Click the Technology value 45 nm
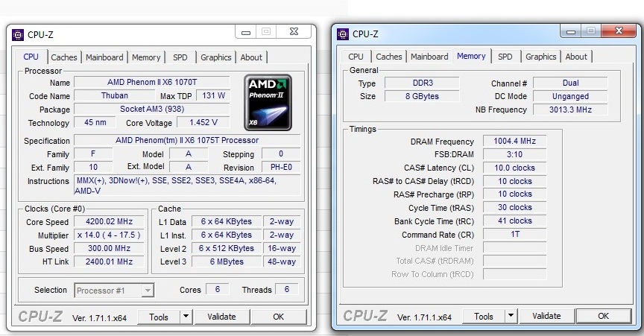Image resolution: width=644 pixels, height=336 pixels. click(x=95, y=122)
